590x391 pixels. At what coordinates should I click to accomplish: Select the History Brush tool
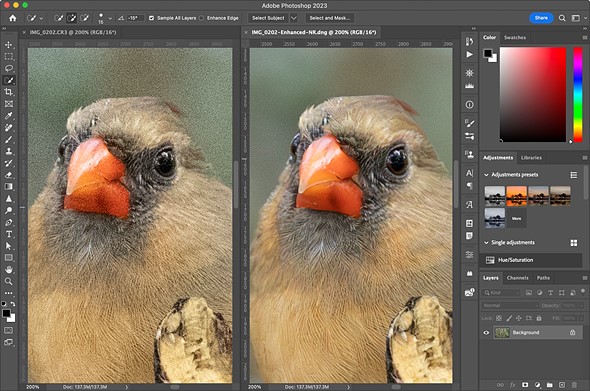pyautogui.click(x=9, y=163)
